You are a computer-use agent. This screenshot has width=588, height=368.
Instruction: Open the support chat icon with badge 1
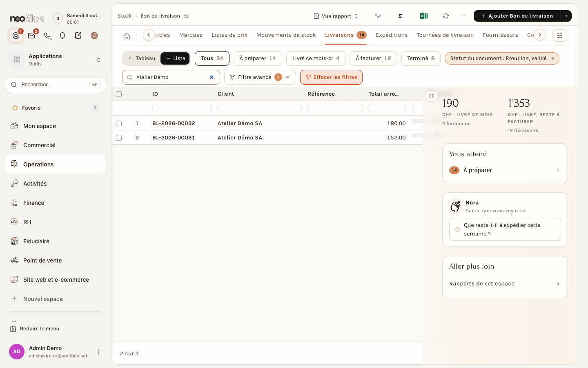[x=16, y=36]
